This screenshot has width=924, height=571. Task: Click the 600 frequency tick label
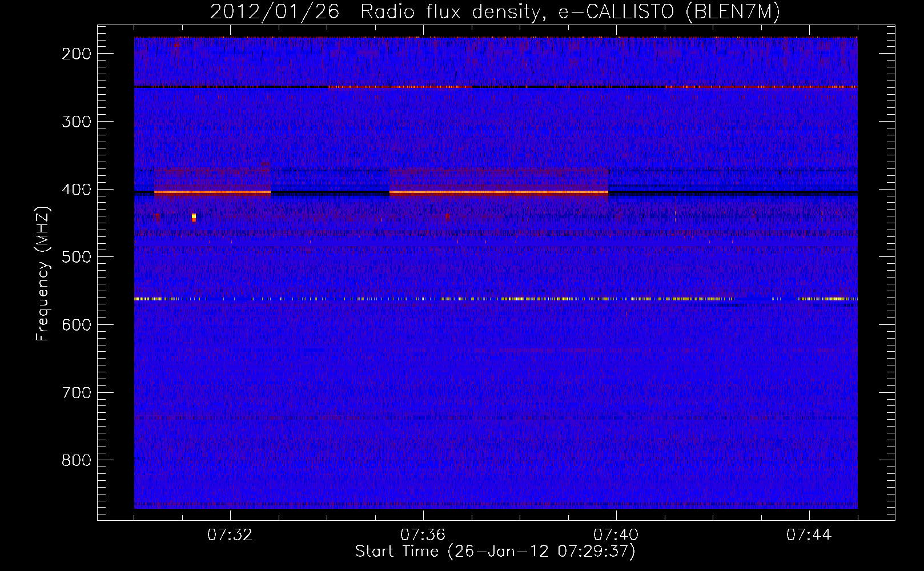(x=76, y=325)
